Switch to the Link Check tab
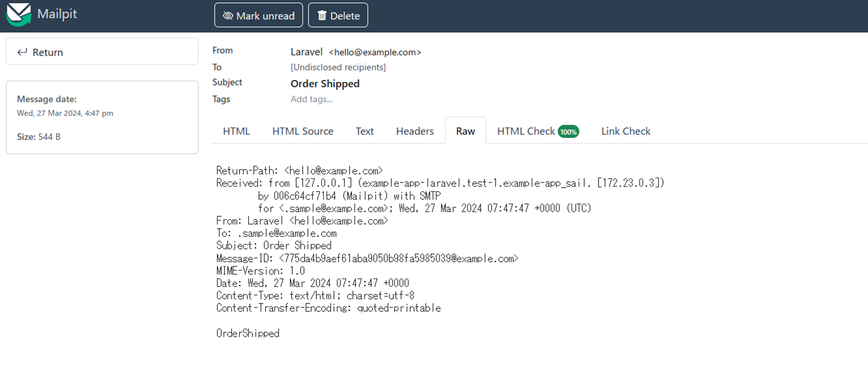The image size is (868, 365). [626, 131]
